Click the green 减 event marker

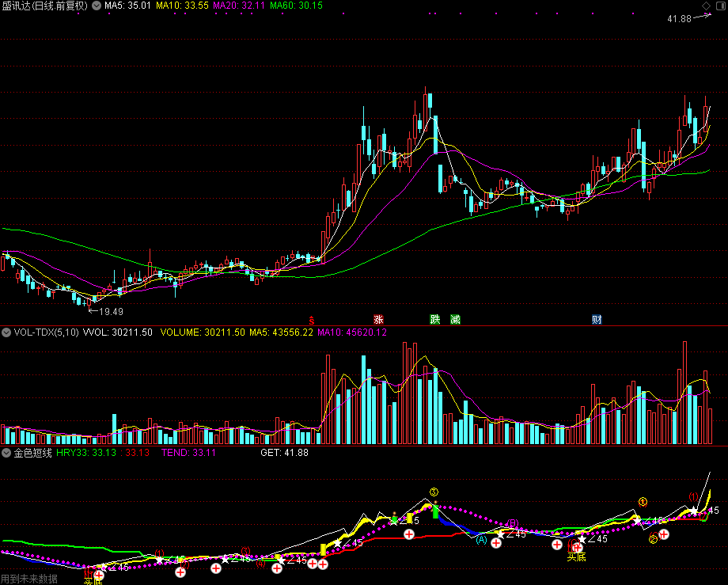tap(455, 320)
